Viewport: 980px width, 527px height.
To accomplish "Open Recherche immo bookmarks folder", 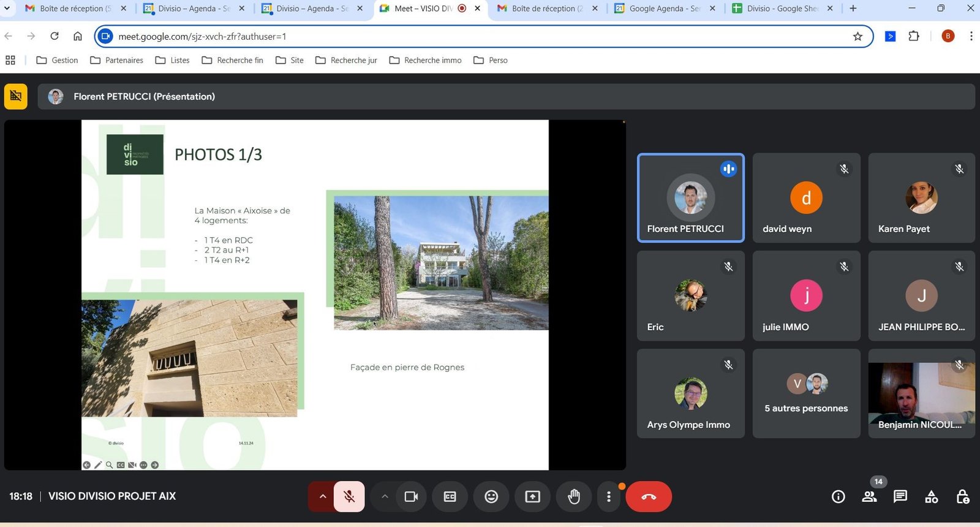I will point(425,60).
